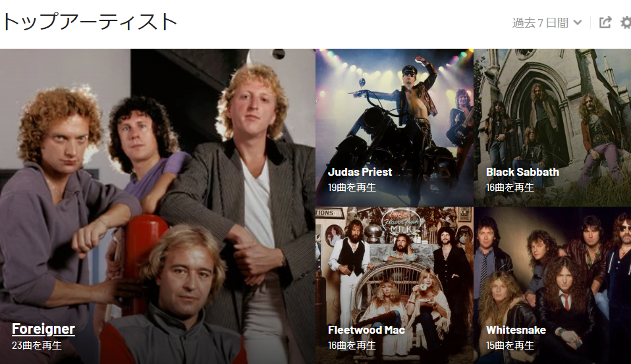Open the Black Sabbath artist link

click(522, 172)
